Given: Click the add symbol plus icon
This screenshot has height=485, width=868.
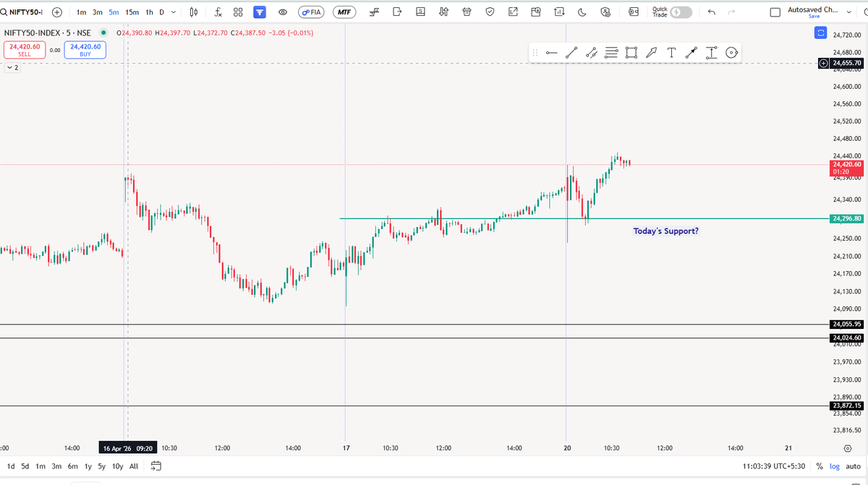Looking at the screenshot, I should click(x=57, y=12).
